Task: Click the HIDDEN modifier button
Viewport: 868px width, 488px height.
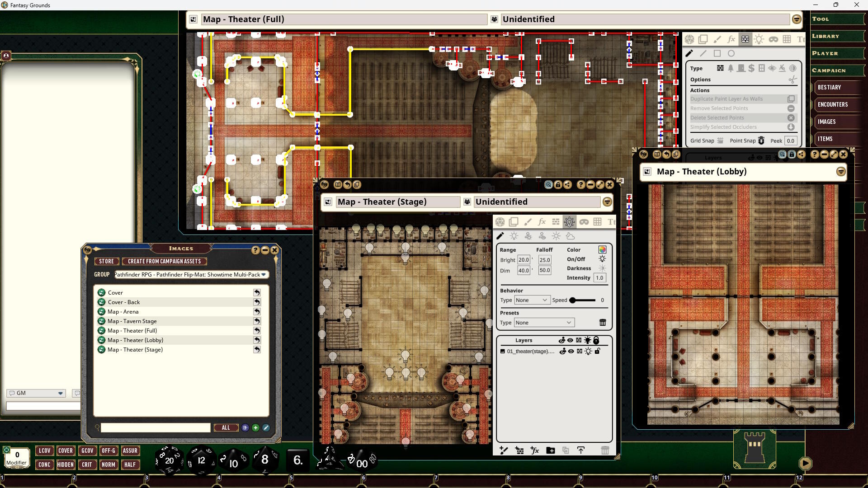Action: (65, 465)
